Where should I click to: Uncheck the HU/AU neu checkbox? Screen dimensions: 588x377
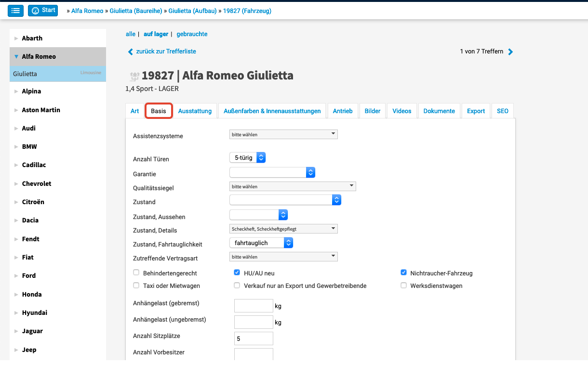point(237,273)
